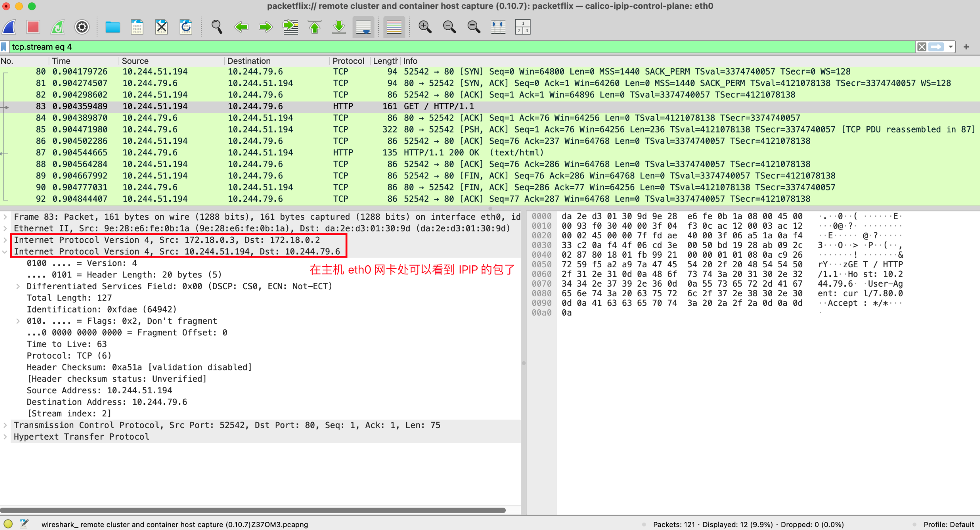Expand the Transmission Control Protocol section
The width and height of the screenshot is (980, 530).
5,425
